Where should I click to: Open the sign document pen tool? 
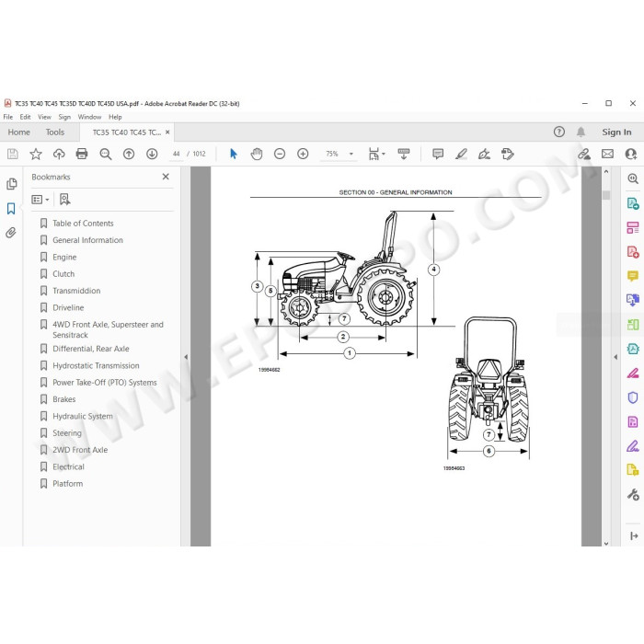click(x=484, y=154)
